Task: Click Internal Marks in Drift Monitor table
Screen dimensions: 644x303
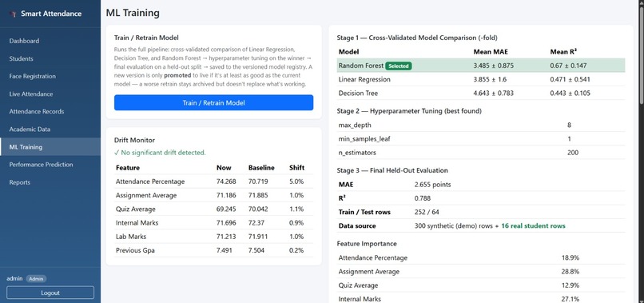Action: [x=137, y=223]
